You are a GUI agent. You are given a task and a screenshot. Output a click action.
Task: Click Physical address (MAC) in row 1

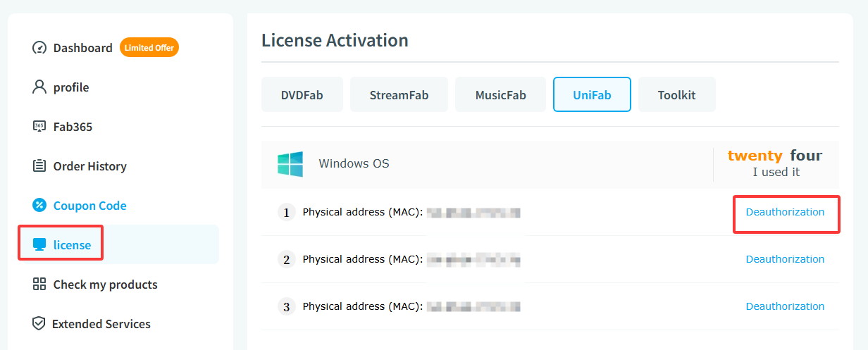[x=363, y=212]
